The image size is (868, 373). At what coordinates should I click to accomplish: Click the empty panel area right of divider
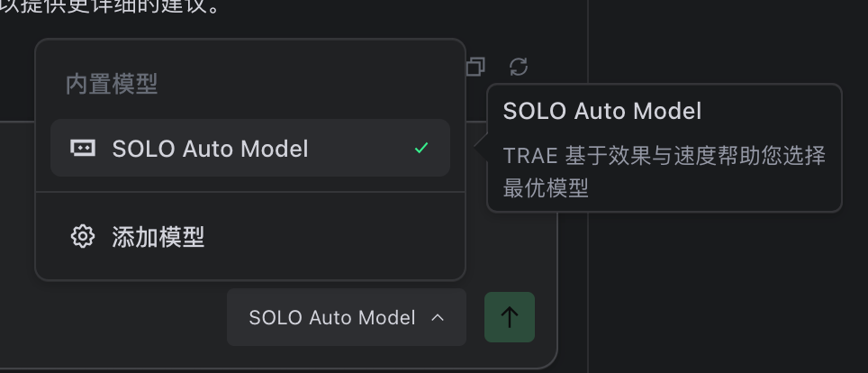[x=729, y=288]
